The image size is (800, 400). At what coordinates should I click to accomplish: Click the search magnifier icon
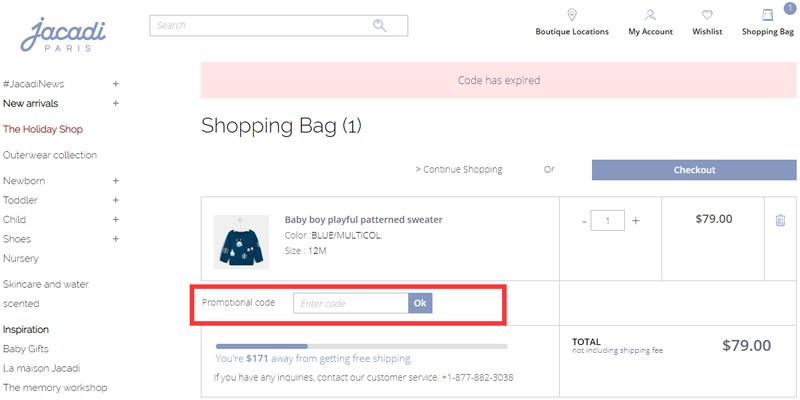tap(380, 26)
